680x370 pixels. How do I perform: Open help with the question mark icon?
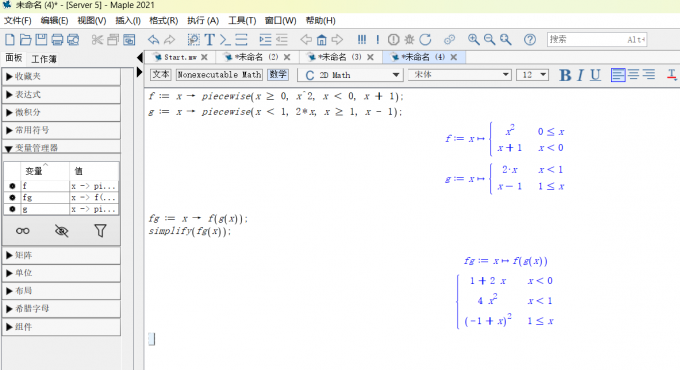click(530, 40)
